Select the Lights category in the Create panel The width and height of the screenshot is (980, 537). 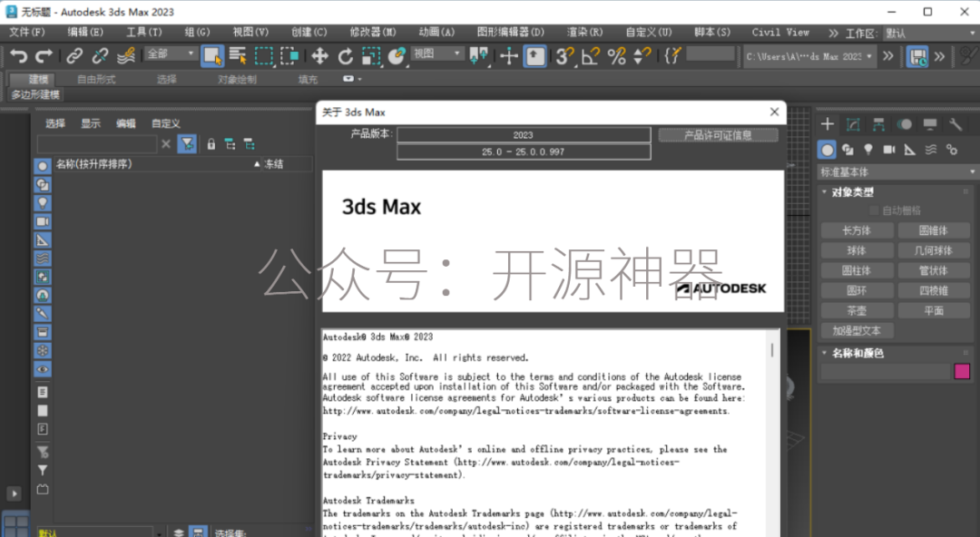click(x=868, y=150)
